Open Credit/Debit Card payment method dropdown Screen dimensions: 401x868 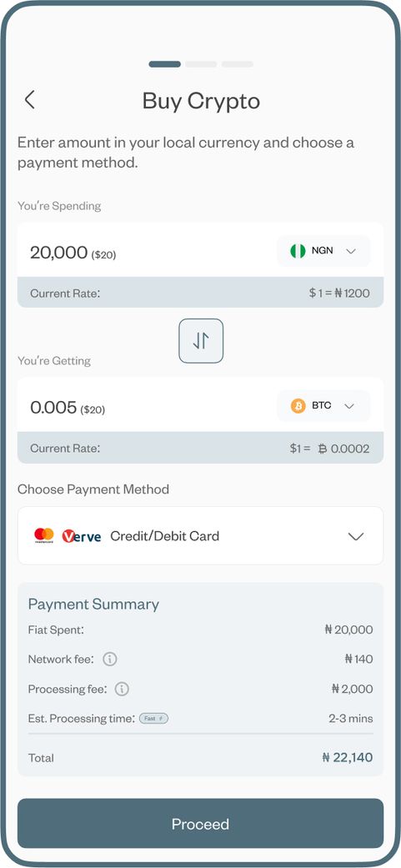[x=200, y=536]
